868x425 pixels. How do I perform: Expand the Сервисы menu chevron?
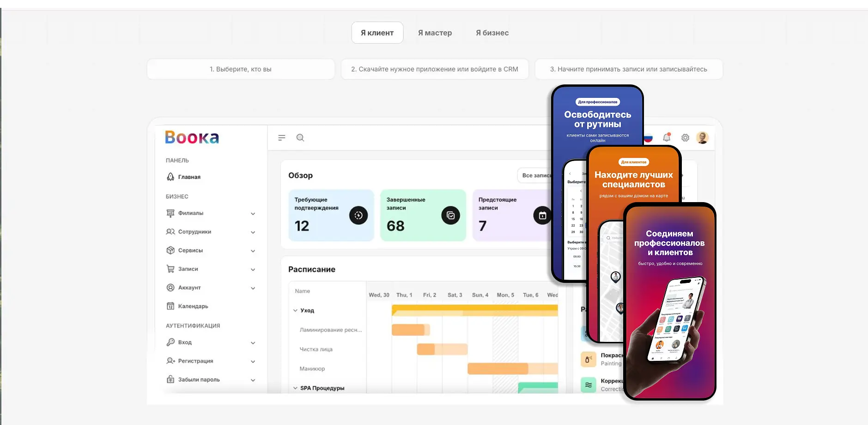coord(253,251)
